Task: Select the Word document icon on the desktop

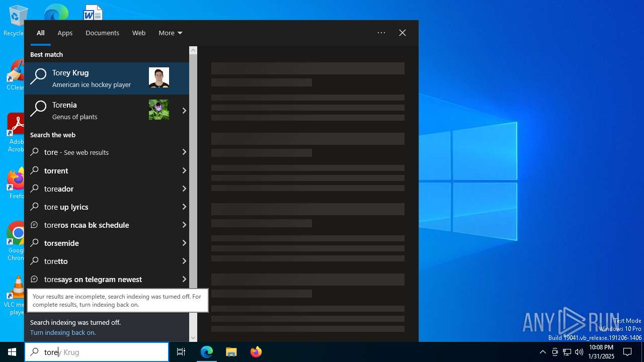Action: tap(93, 12)
